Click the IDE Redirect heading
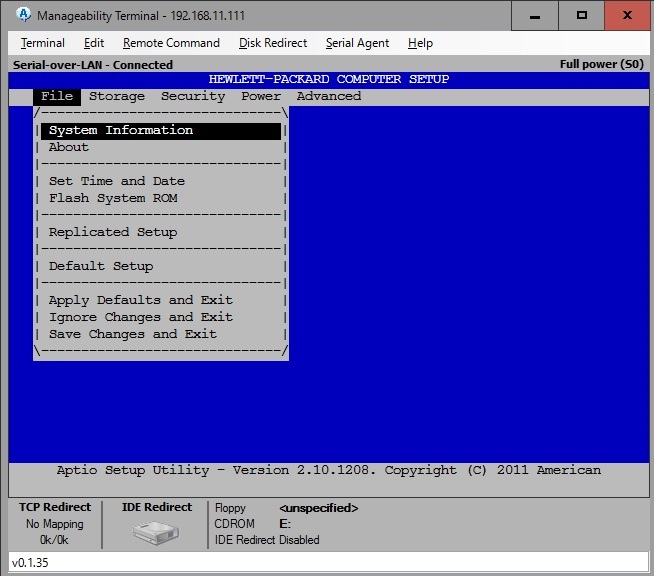This screenshot has width=654, height=576. click(157, 507)
